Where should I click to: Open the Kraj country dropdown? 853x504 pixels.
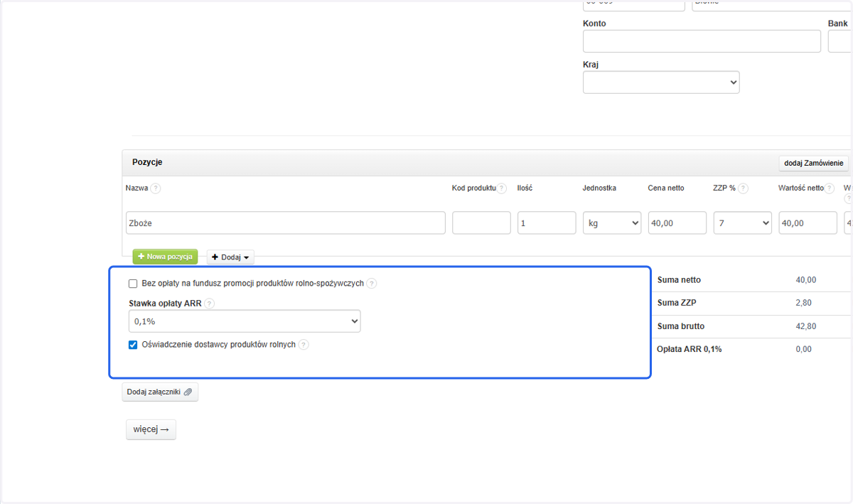click(x=661, y=82)
